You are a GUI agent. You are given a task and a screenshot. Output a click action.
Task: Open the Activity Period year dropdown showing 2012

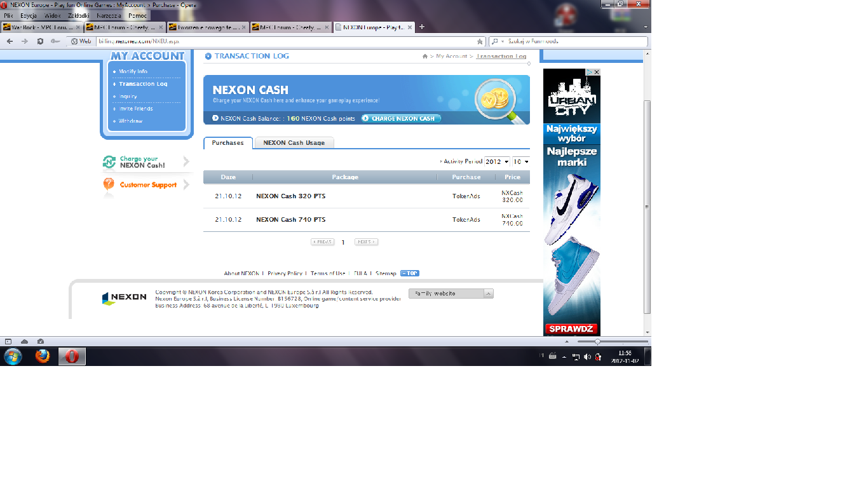497,161
